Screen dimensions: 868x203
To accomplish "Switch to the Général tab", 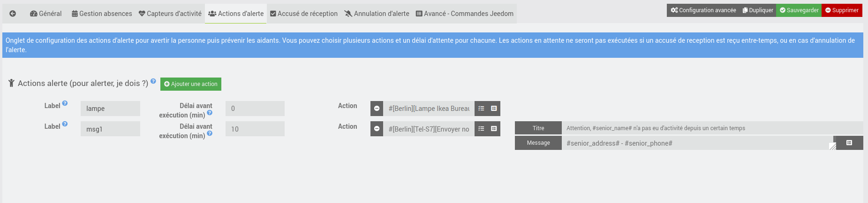I will click(46, 14).
